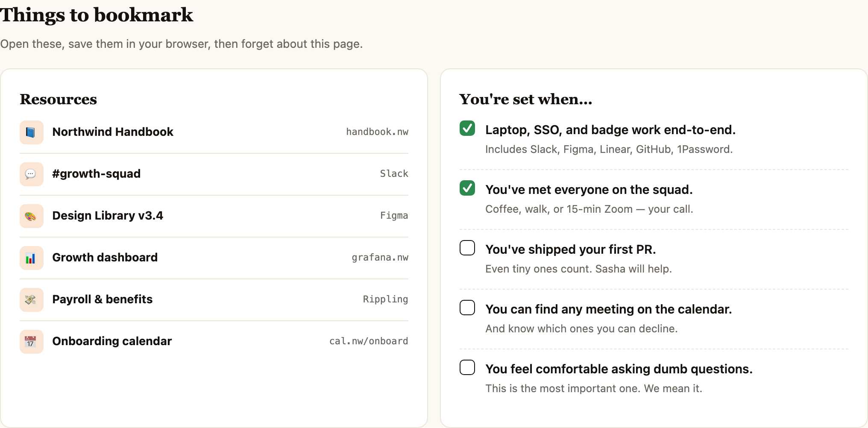868x428 pixels.
Task: Check the shipped your first PR checkbox
Action: pos(467,248)
